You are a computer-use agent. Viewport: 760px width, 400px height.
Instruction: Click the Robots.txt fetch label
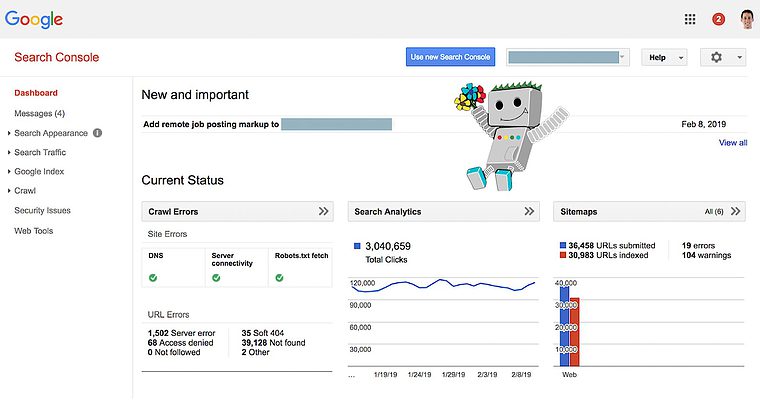(301, 256)
